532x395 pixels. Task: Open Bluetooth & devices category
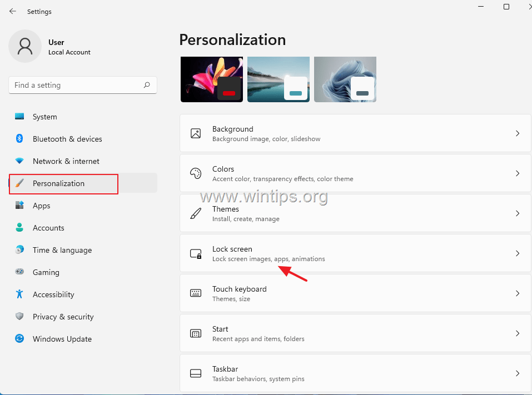(x=83, y=139)
